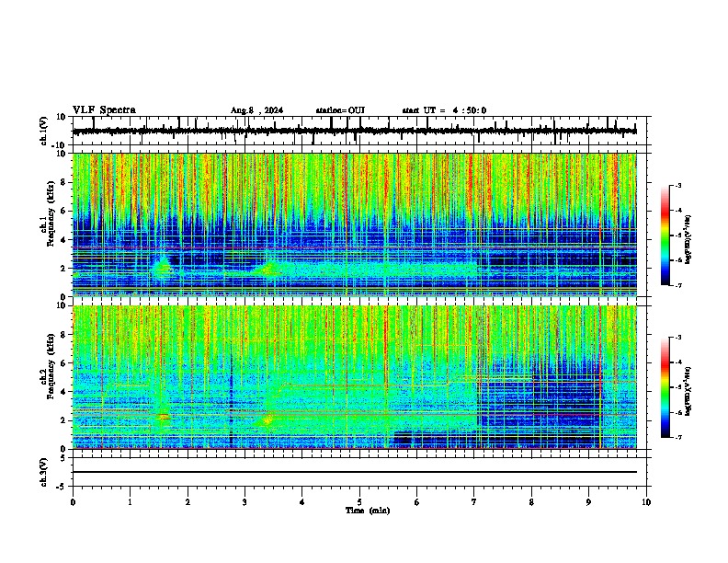
Task: Click the "-7" tick on ch.1 color bar
Action: click(678, 285)
